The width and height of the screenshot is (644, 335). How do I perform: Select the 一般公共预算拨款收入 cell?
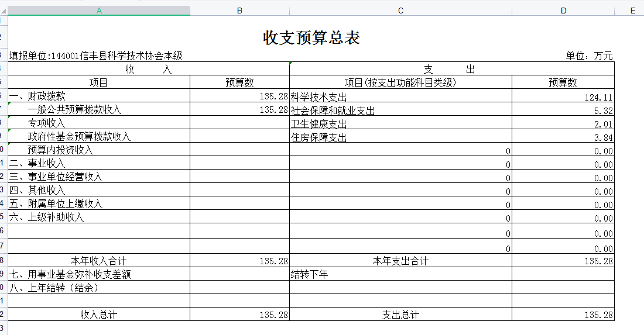74,110
